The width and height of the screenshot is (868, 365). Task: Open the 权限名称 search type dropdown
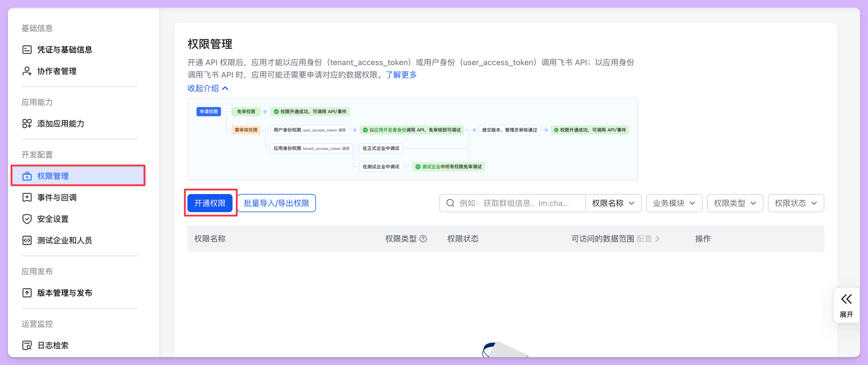613,203
